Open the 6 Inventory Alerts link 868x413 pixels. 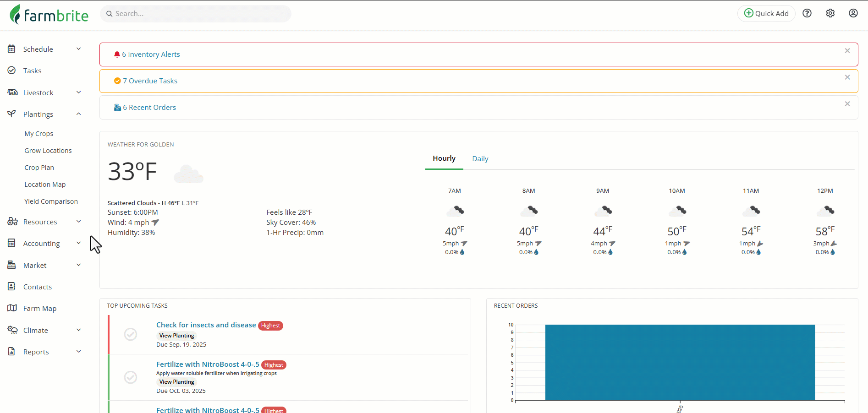[x=151, y=54]
